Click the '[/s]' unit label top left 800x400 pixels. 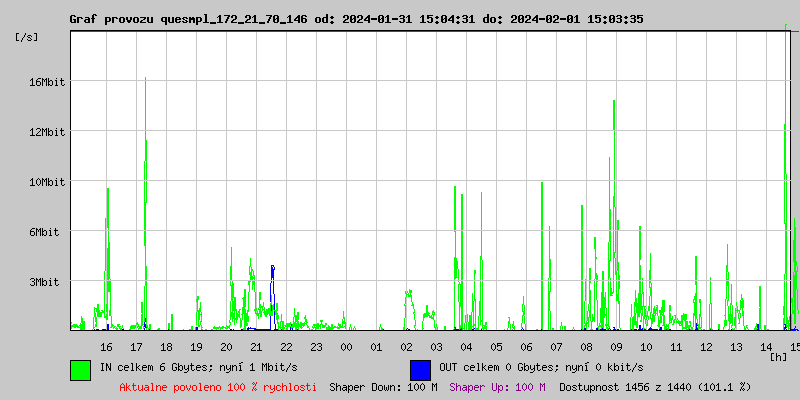tap(27, 37)
